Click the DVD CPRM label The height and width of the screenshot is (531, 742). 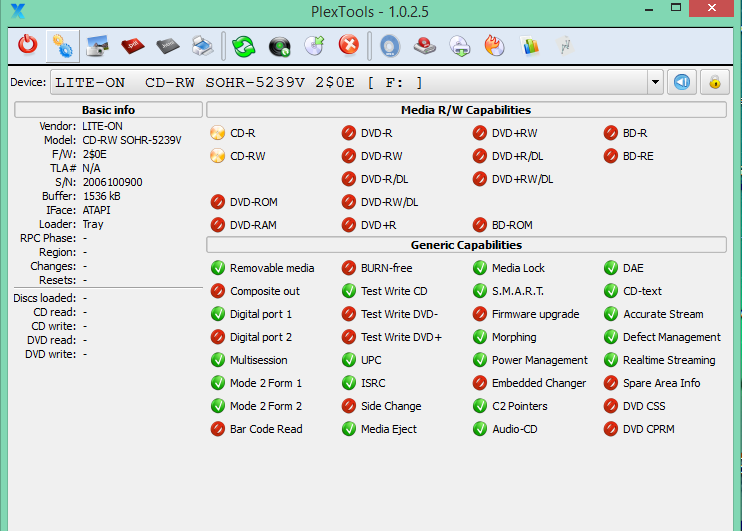[x=649, y=429]
